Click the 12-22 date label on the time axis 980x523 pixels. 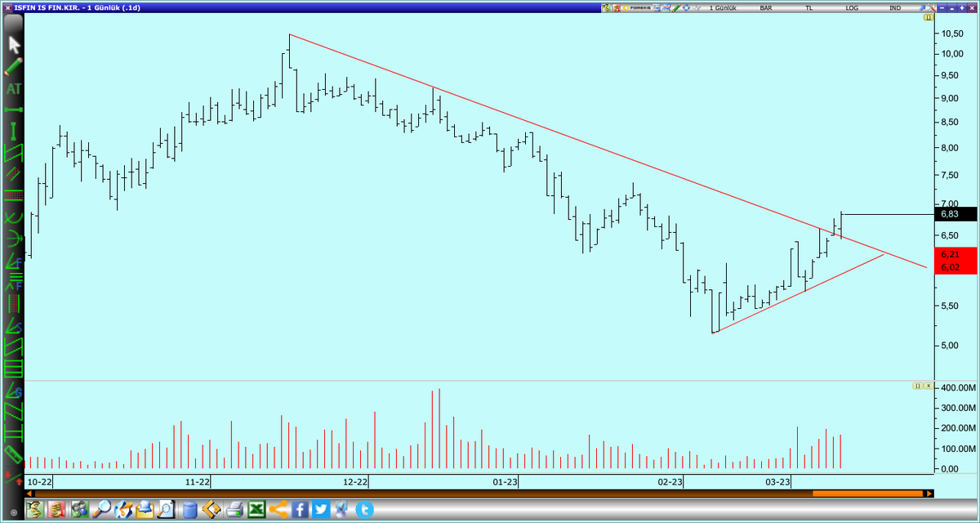pos(355,482)
